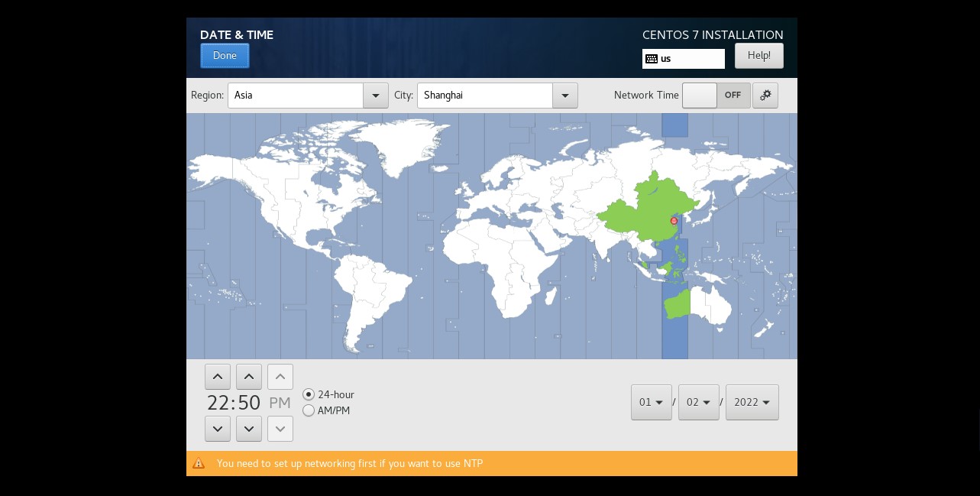The image size is (980, 496).
Task: Click the Network Time label
Action: pyautogui.click(x=646, y=96)
